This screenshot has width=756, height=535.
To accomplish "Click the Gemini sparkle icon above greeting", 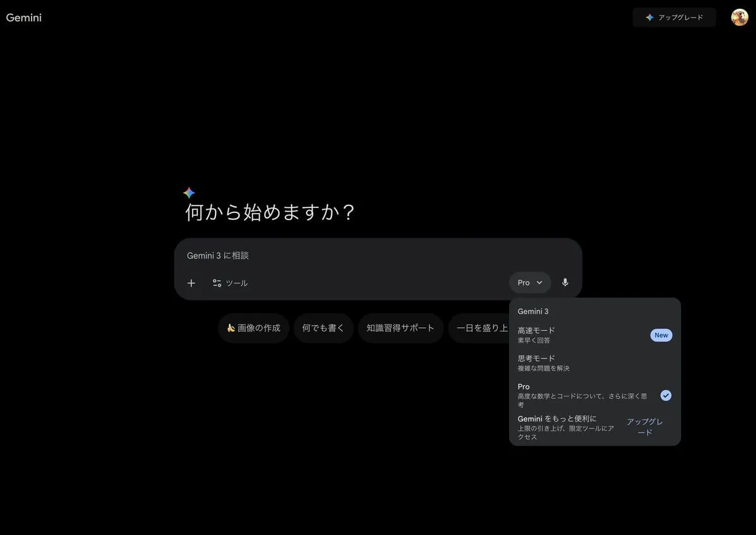I will (189, 193).
